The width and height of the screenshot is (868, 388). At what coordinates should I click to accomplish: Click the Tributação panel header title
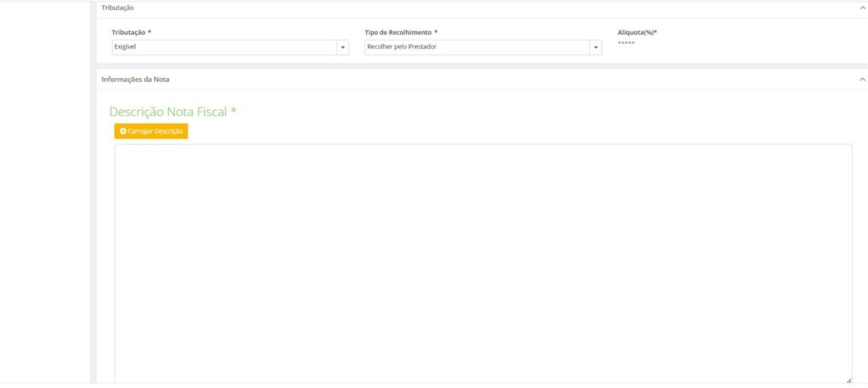click(x=118, y=8)
